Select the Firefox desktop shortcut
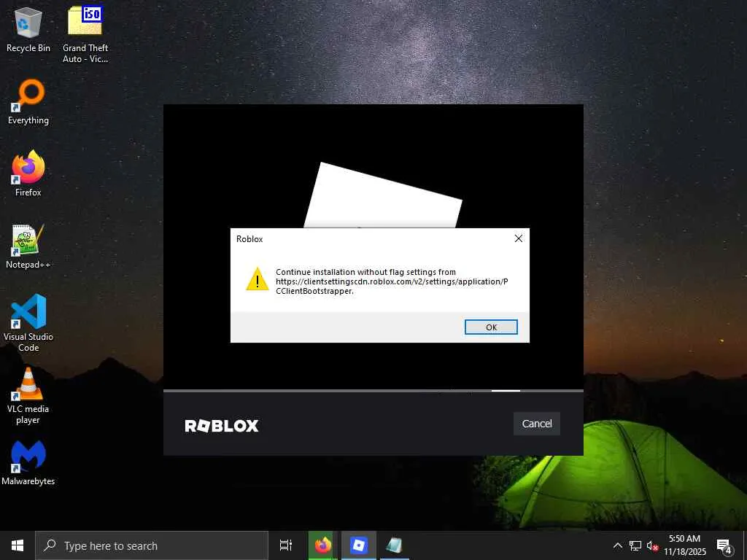Viewport: 747px width, 560px height. point(28,174)
